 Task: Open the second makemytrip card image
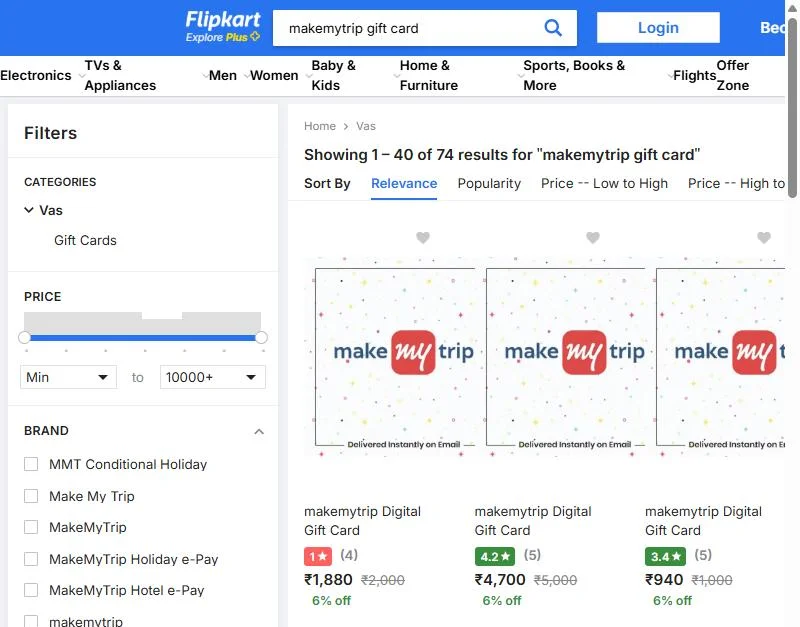coord(561,357)
